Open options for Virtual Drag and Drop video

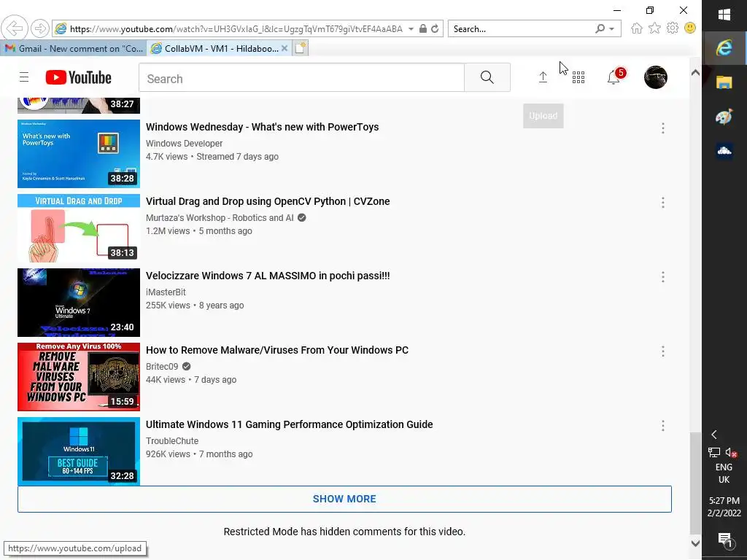[662, 203]
